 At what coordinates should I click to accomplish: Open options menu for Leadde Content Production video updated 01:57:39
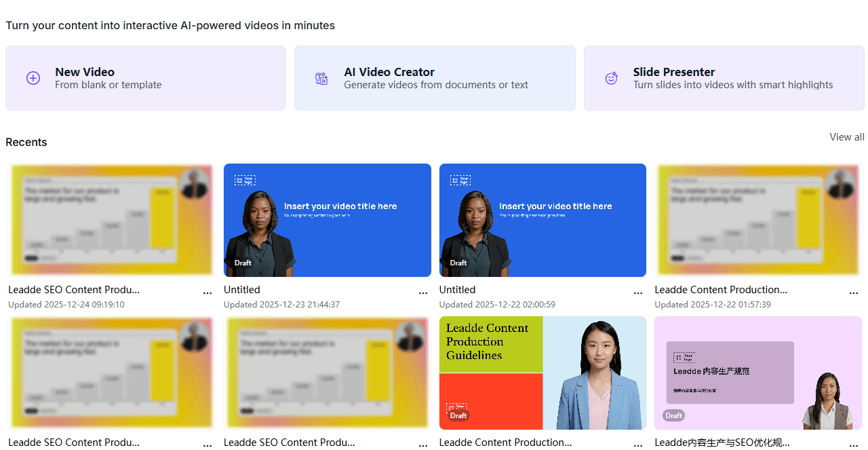[854, 293]
